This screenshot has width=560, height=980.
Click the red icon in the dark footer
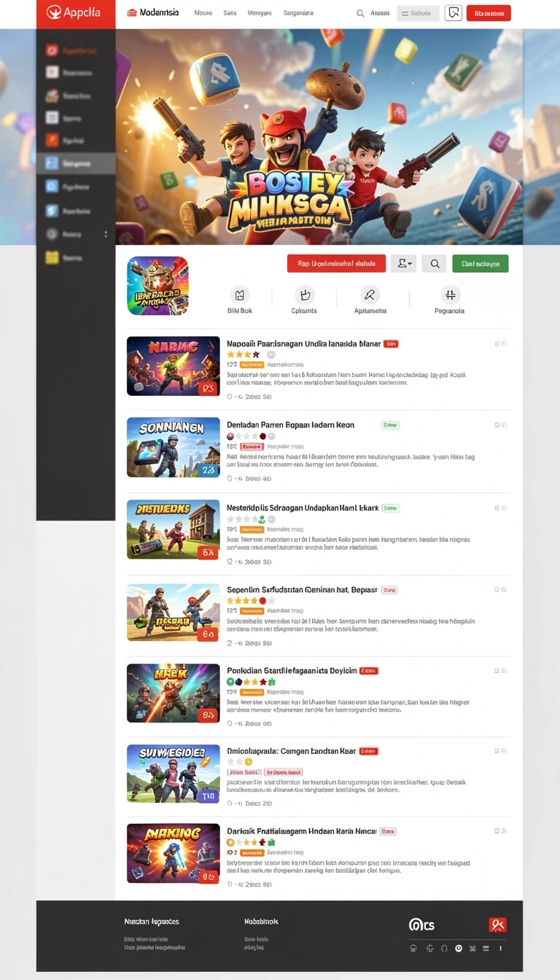[x=498, y=925]
